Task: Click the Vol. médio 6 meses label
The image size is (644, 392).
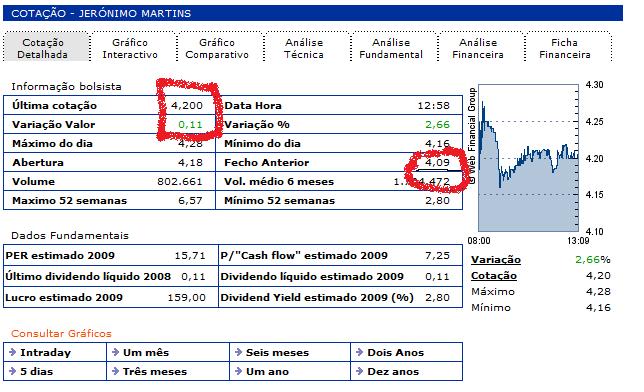Action: (279, 182)
